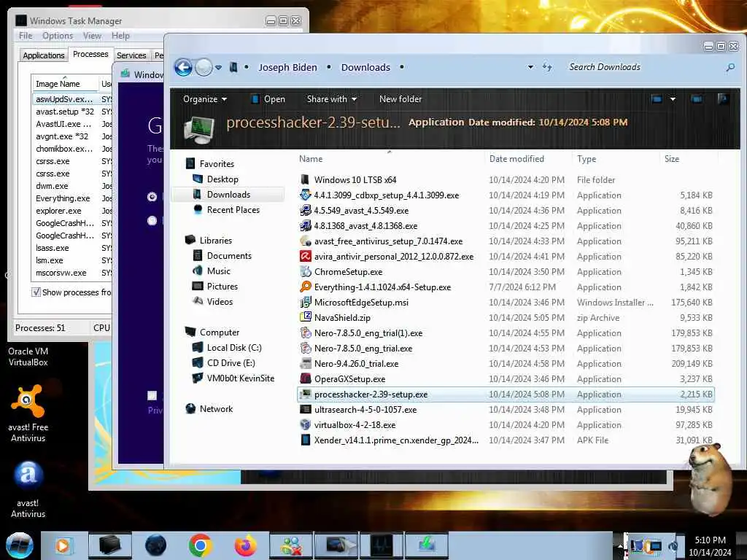Open the Organize dropdown menu
747x560 pixels.
tap(205, 99)
